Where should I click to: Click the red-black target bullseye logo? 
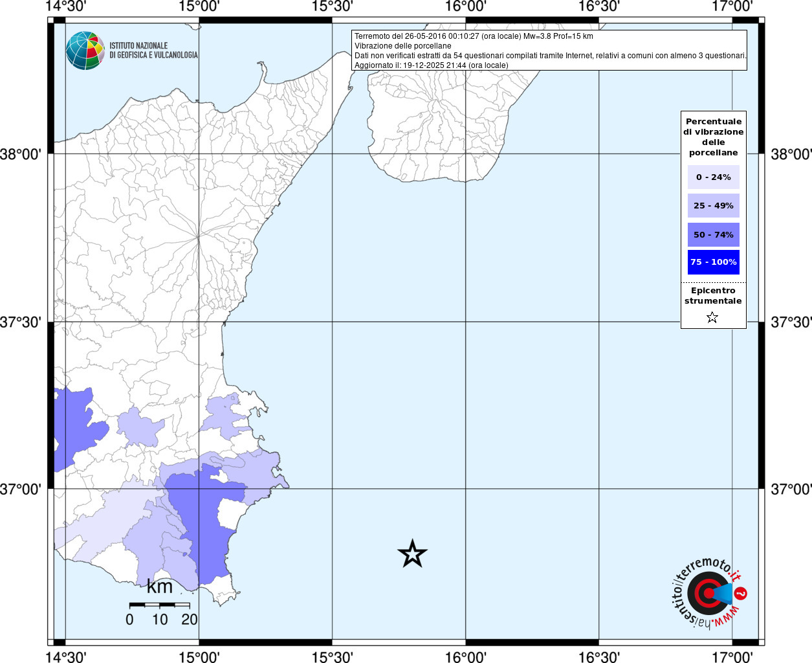(x=707, y=592)
